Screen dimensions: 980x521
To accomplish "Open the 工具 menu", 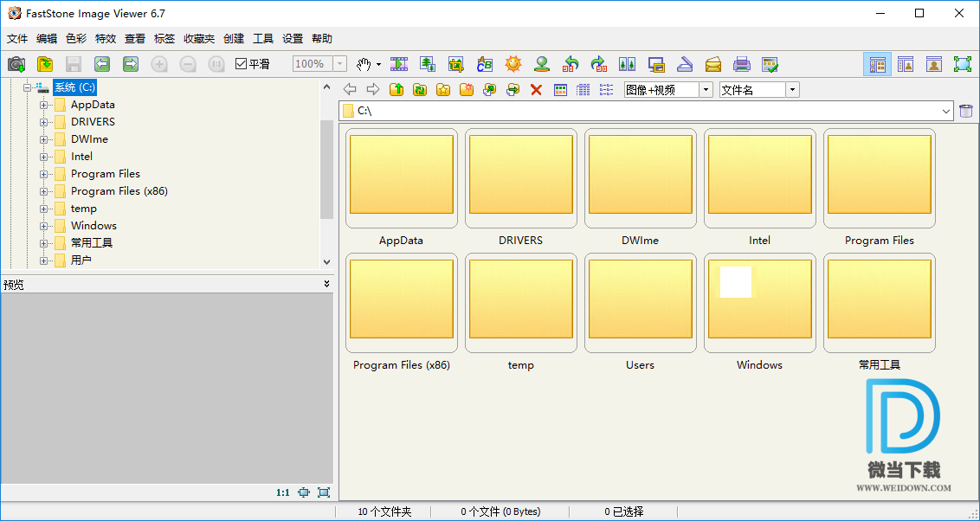I will 263,39.
